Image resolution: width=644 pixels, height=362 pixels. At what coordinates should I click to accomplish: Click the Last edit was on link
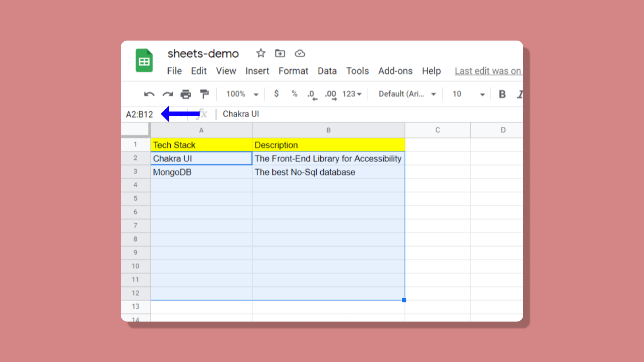tap(487, 71)
